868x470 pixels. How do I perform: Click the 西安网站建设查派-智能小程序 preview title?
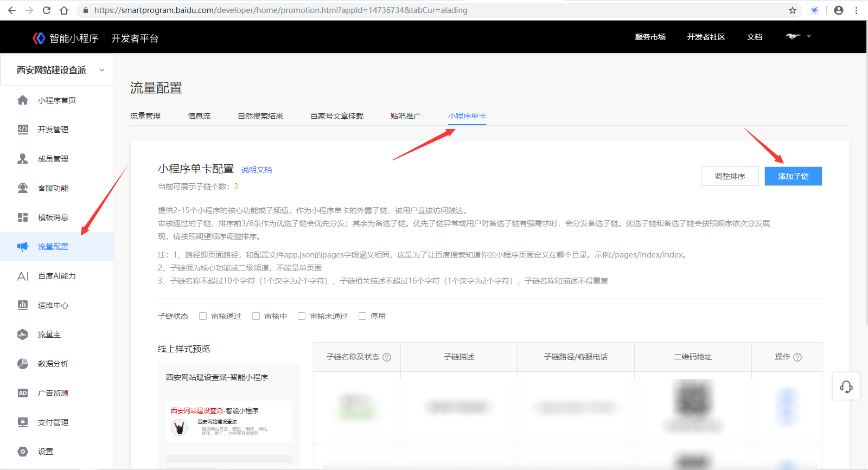(217, 377)
